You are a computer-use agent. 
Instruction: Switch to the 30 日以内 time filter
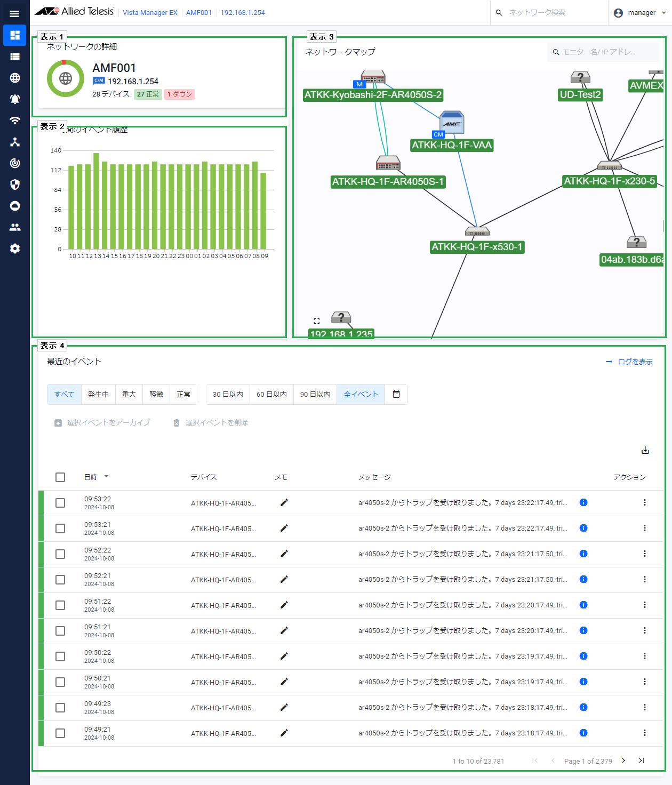[x=228, y=394]
